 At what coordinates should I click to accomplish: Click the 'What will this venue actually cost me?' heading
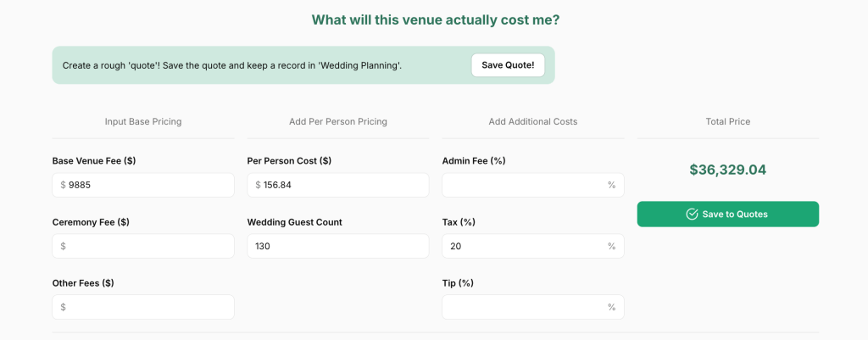pyautogui.click(x=436, y=20)
